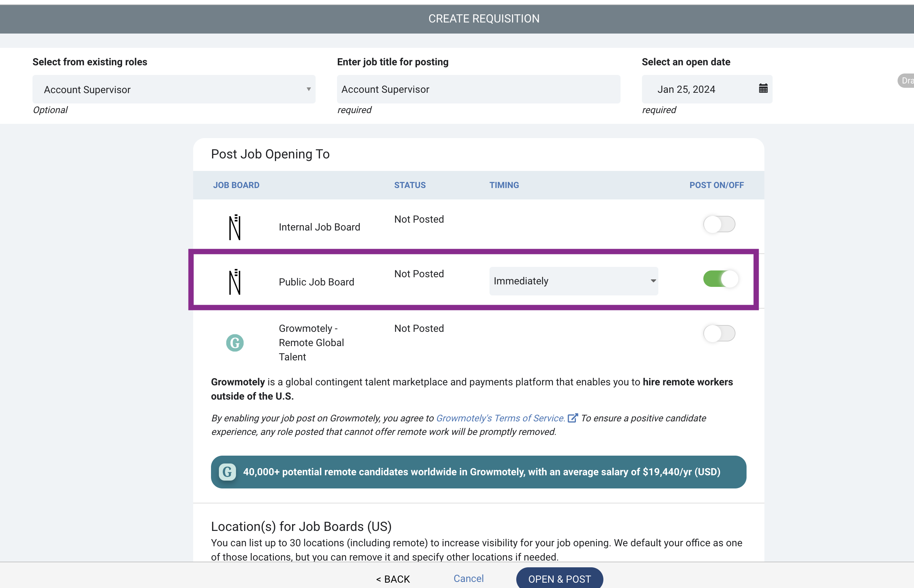Turn on the Growmotely posting toggle
The height and width of the screenshot is (588, 914).
click(x=719, y=333)
